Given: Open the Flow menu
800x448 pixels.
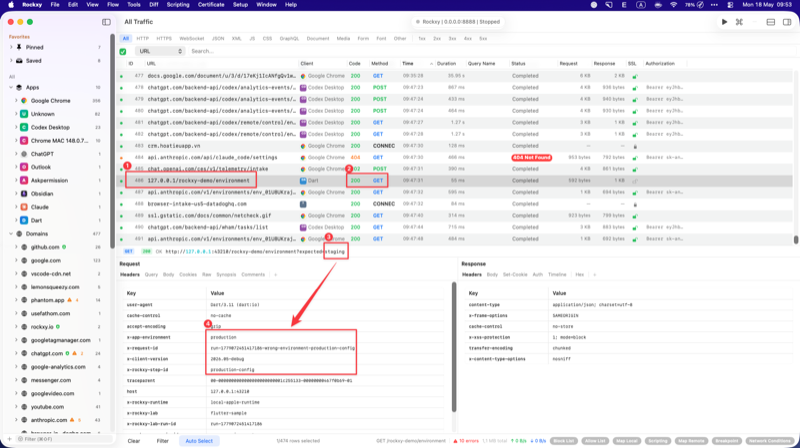Looking at the screenshot, I should [113, 5].
